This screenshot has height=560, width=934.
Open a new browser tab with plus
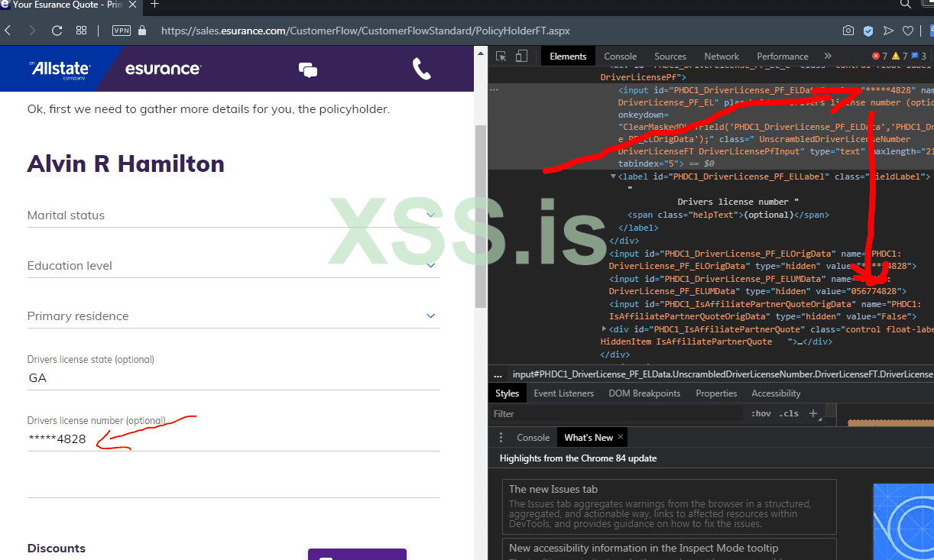coord(155,5)
